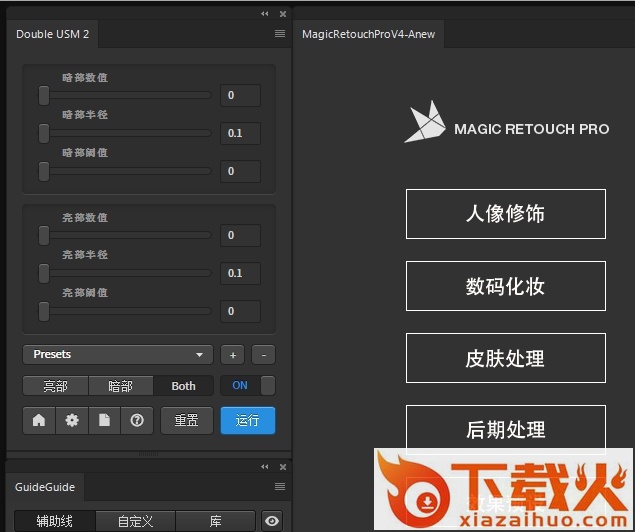Switch to the 自定义 tab
Screen dimensions: 635x532
pyautogui.click(x=135, y=521)
